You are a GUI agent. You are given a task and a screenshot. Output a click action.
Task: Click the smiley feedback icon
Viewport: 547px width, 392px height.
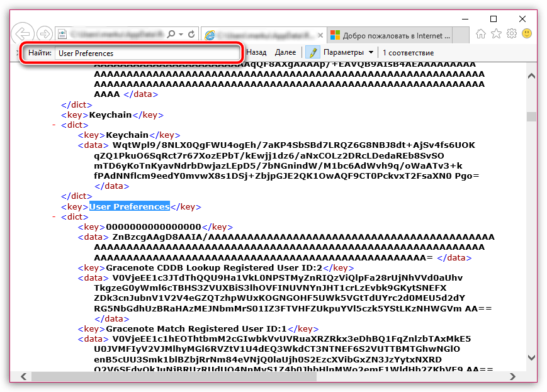pyautogui.click(x=527, y=33)
